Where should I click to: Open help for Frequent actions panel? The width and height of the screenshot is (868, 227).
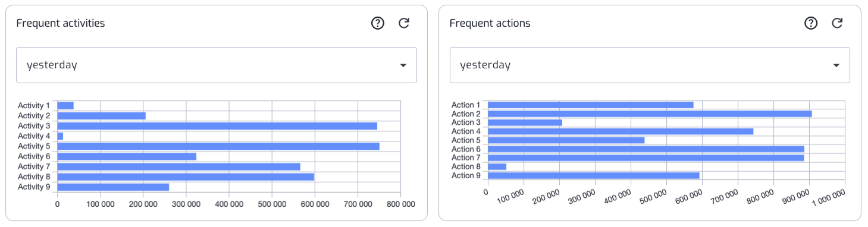tap(811, 23)
